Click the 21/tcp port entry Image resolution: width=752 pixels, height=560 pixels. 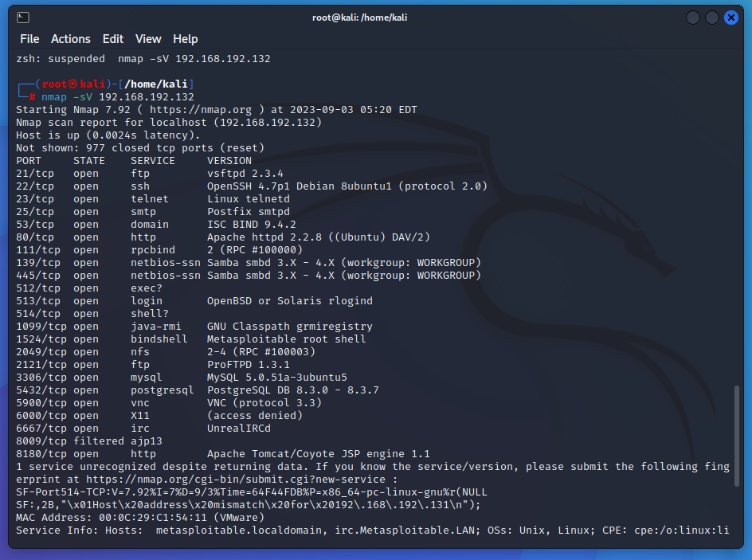tap(35, 174)
